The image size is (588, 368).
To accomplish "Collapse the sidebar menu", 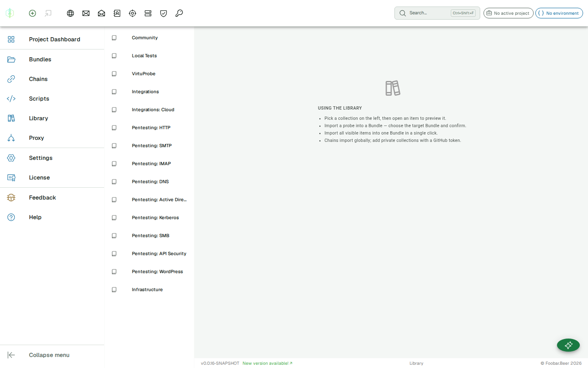I will point(52,355).
